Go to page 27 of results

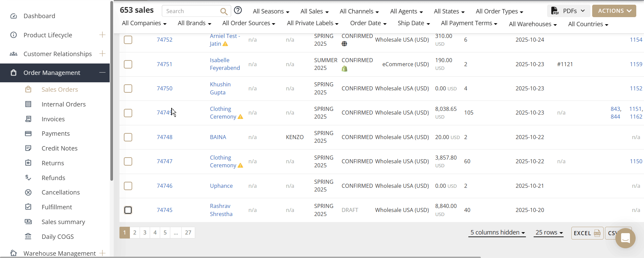tap(188, 232)
